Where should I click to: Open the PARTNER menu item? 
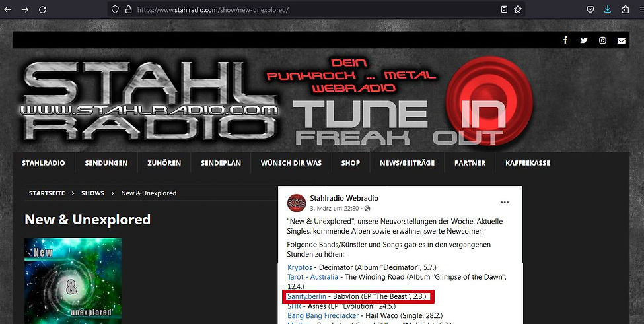click(470, 163)
